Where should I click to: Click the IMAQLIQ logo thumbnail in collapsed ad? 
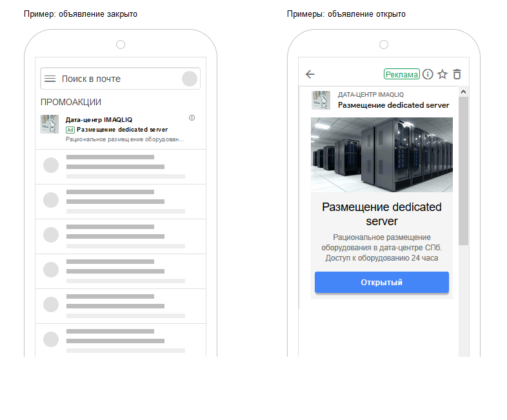pyautogui.click(x=49, y=124)
